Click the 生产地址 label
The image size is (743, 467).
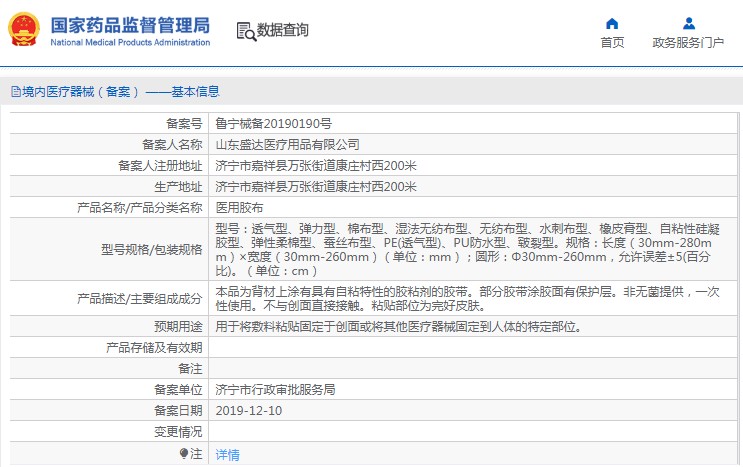[x=178, y=187]
